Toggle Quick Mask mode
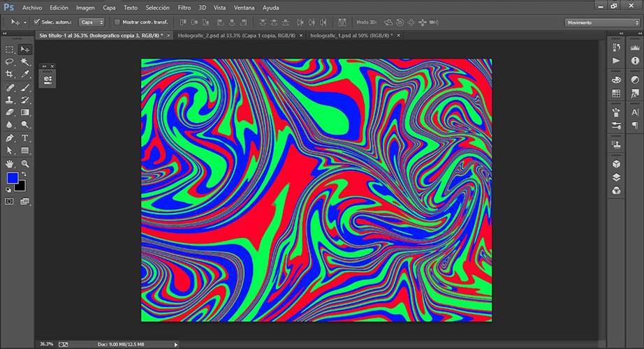Viewport: 644px width, 349px height. (9, 202)
